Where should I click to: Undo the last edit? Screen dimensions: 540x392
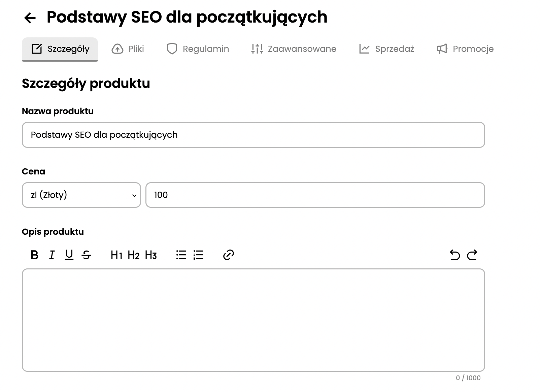(x=455, y=255)
